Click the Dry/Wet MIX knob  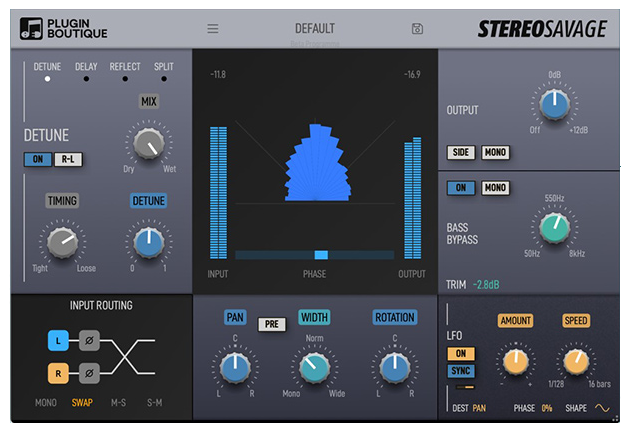(x=149, y=144)
